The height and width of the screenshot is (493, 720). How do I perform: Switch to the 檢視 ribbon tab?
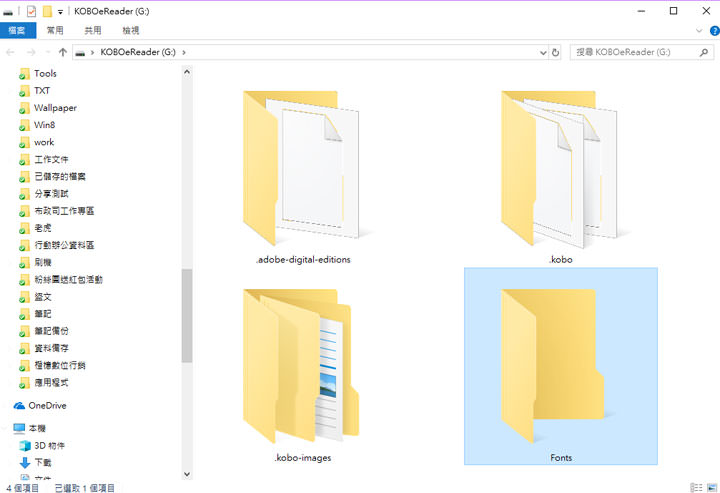point(131,30)
